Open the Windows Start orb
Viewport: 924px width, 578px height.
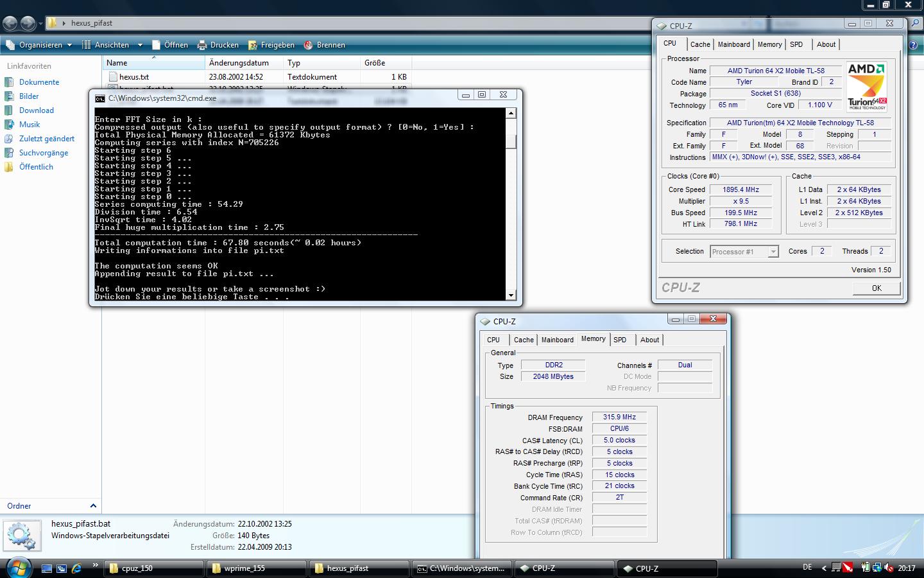(19, 568)
